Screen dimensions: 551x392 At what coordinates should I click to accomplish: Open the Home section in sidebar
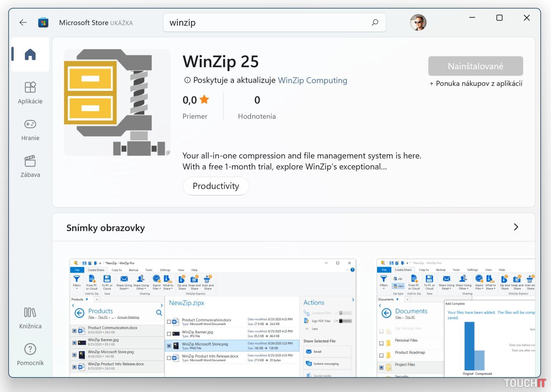tap(30, 54)
